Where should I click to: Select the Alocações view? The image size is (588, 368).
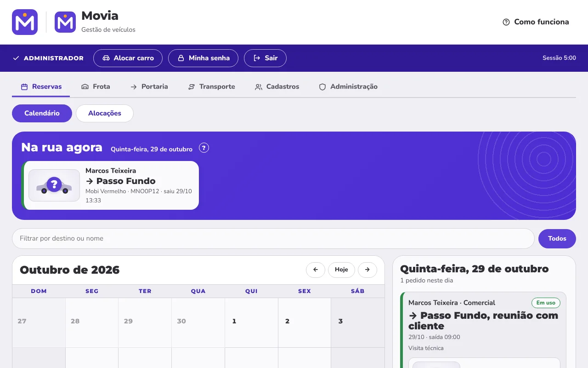pyautogui.click(x=105, y=113)
